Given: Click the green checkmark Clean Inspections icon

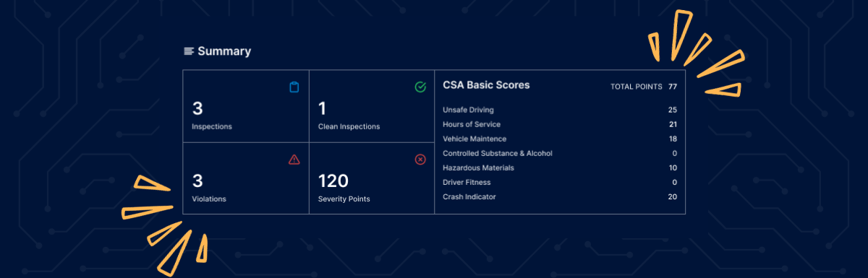Looking at the screenshot, I should coord(420,87).
